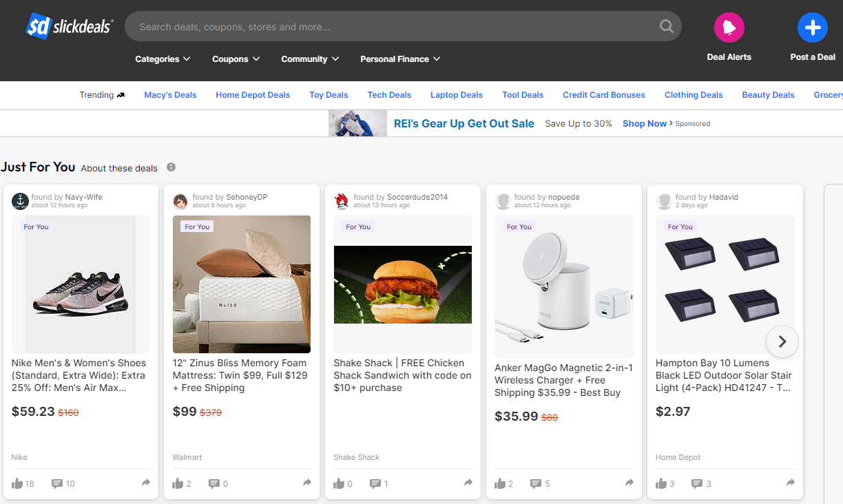The width and height of the screenshot is (843, 504).
Task: Open the chicken sandwich product image
Action: pos(403,284)
